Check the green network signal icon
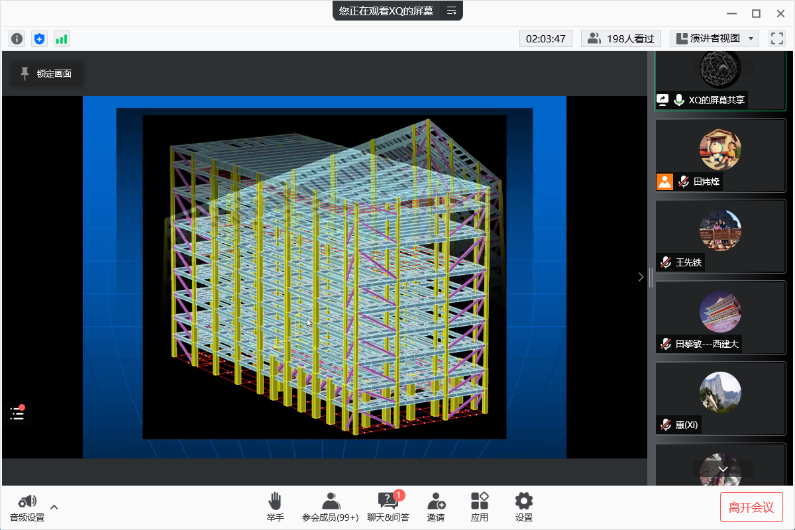The image size is (795, 530). 62,39
